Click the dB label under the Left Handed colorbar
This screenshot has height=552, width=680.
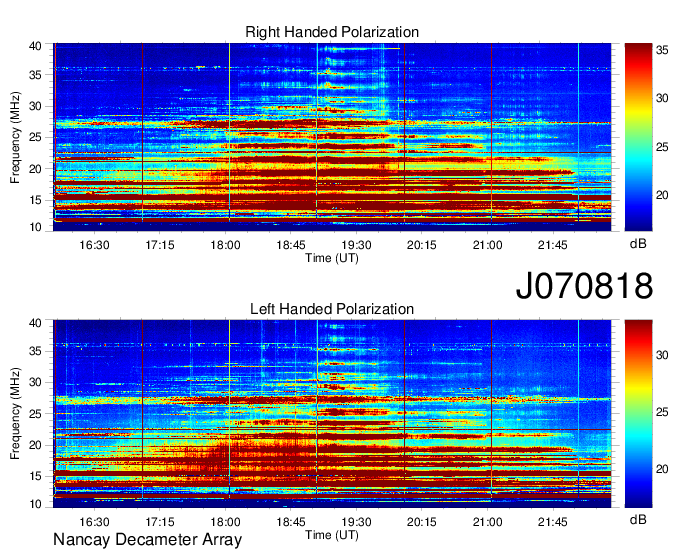[638, 519]
